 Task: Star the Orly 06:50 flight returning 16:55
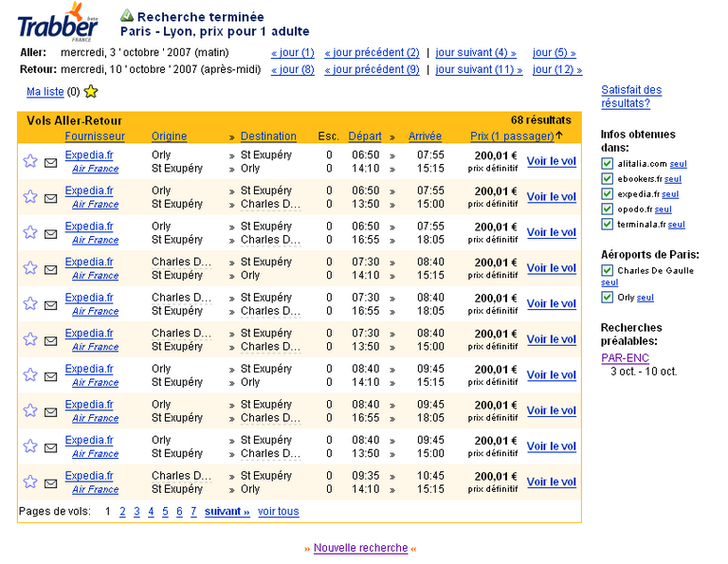(x=30, y=232)
